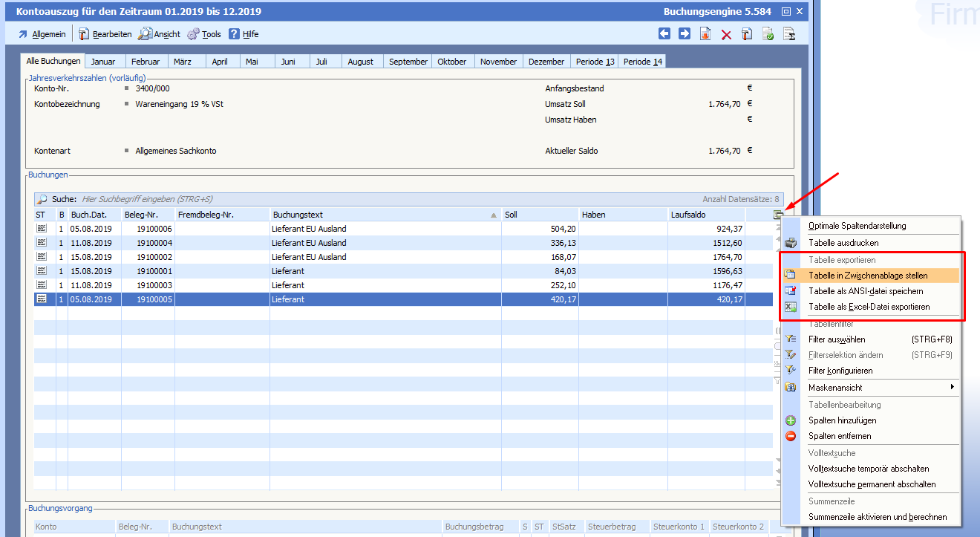Click the red X delete icon in toolbar

coord(726,35)
